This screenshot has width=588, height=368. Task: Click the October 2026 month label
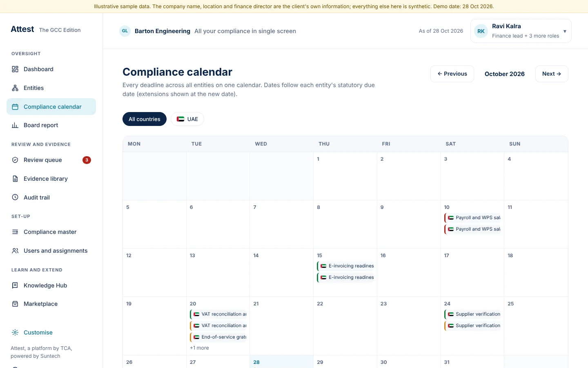505,74
